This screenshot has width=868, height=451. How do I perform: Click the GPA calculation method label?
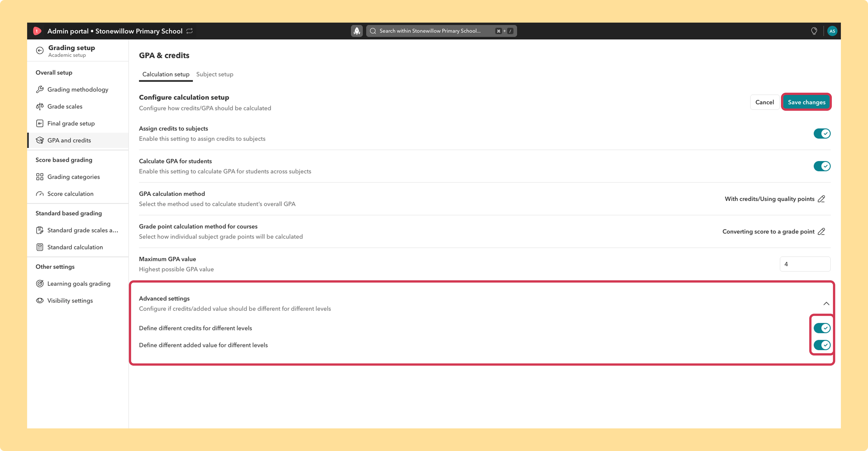tap(172, 194)
